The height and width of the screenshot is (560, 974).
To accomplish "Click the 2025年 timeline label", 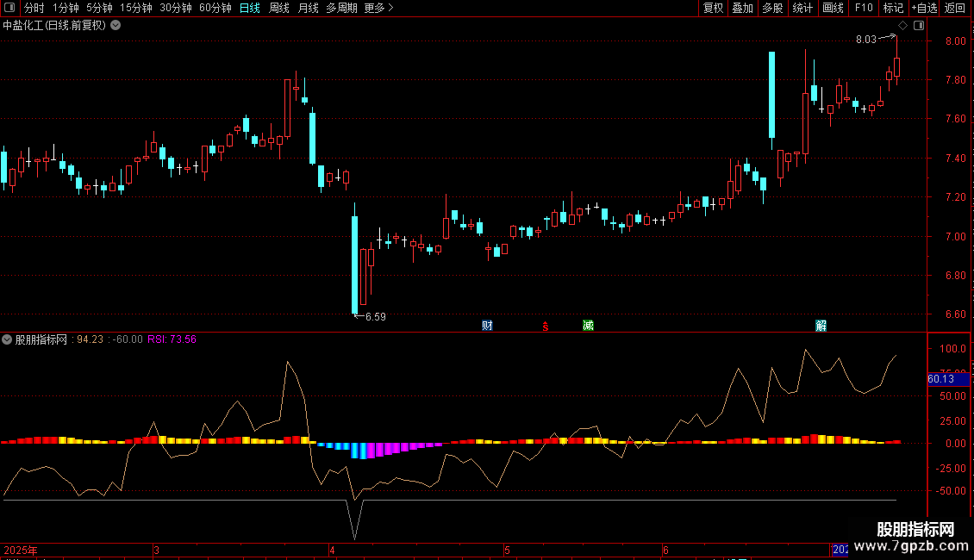I will coord(21,550).
